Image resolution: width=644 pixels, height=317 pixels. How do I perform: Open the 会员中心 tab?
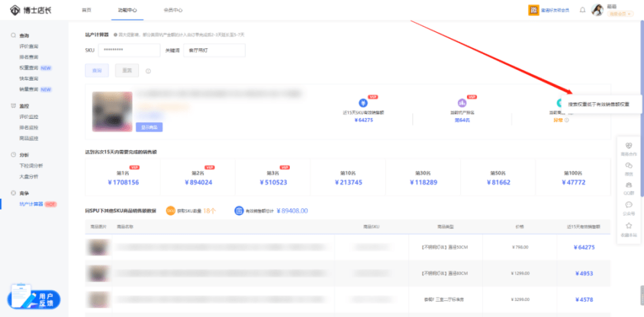tap(173, 10)
